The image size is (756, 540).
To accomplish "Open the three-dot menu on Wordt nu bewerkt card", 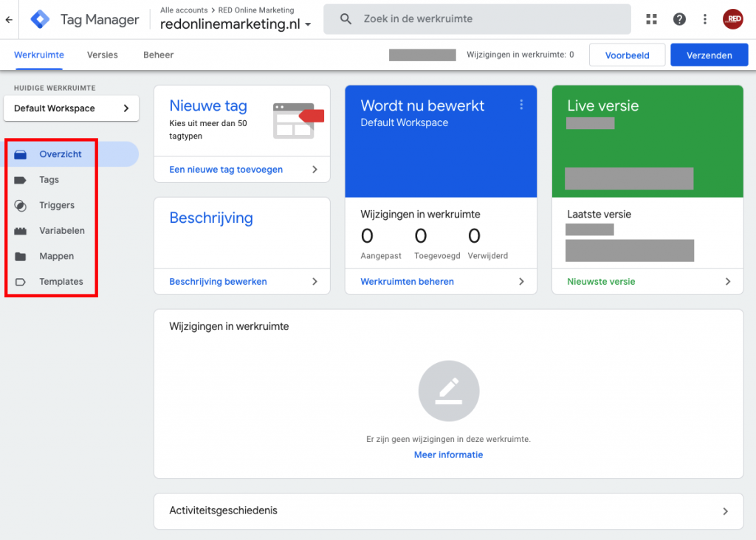I will click(x=521, y=105).
